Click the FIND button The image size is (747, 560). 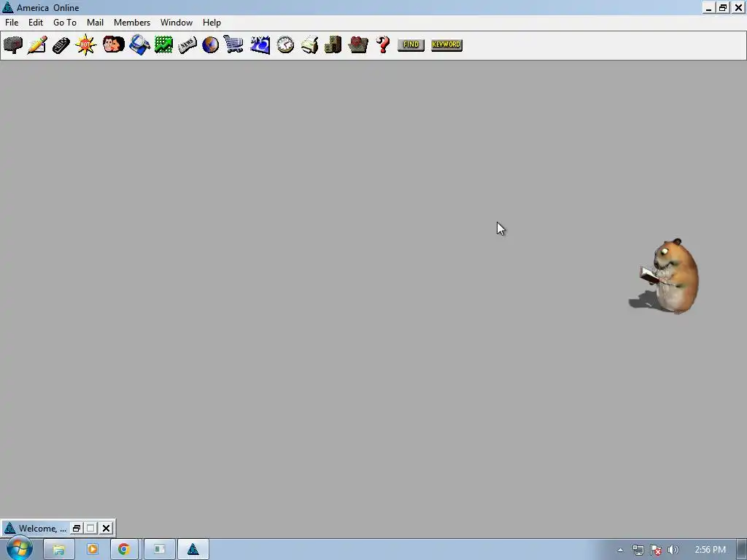[x=411, y=44]
